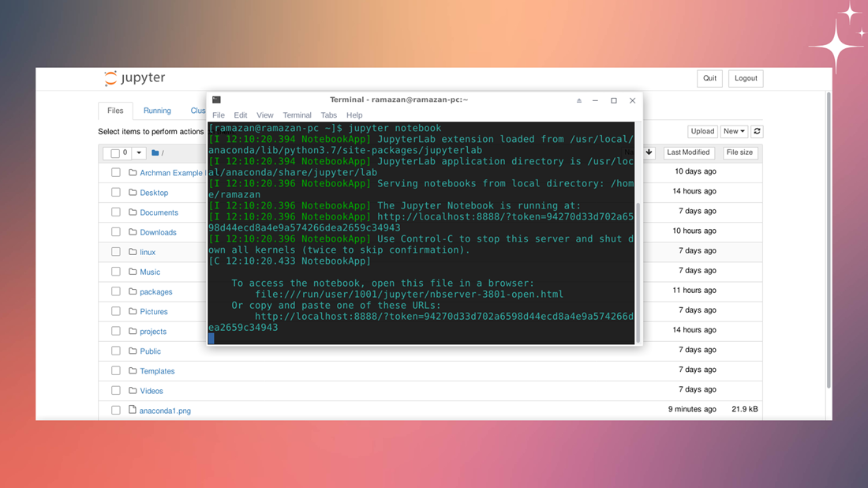The width and height of the screenshot is (868, 488).
Task: Check the packages row checkbox
Action: coord(116,291)
